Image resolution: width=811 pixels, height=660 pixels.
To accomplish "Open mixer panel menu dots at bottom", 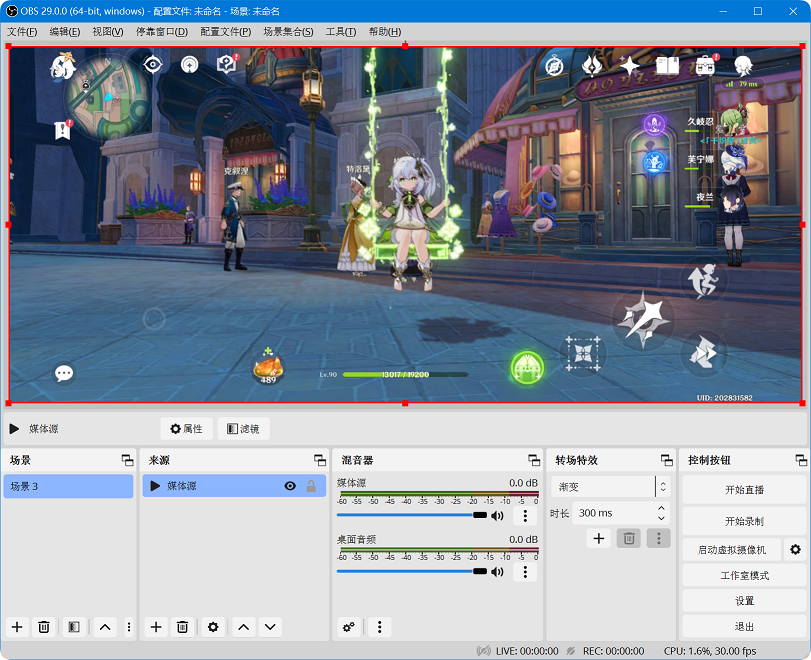I will tap(380, 627).
